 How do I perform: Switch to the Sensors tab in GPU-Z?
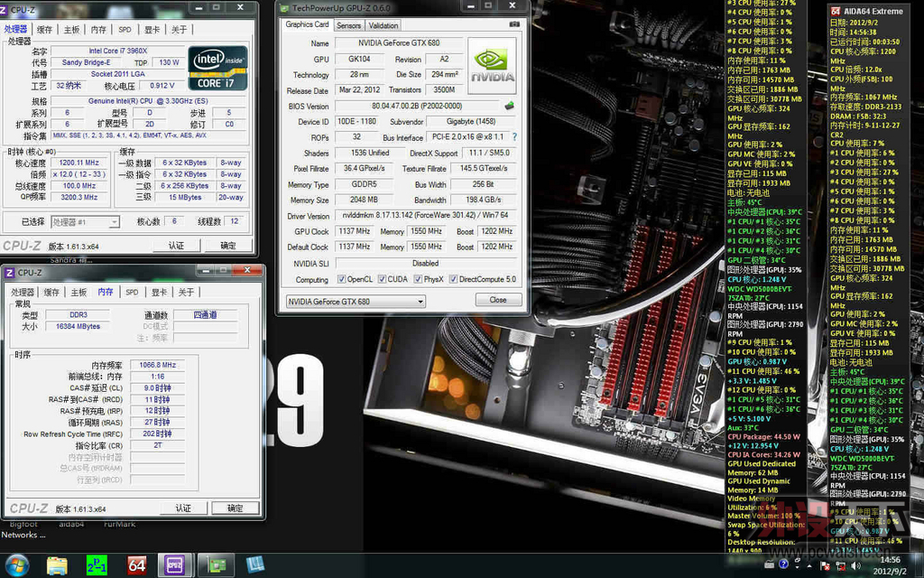[x=349, y=25]
